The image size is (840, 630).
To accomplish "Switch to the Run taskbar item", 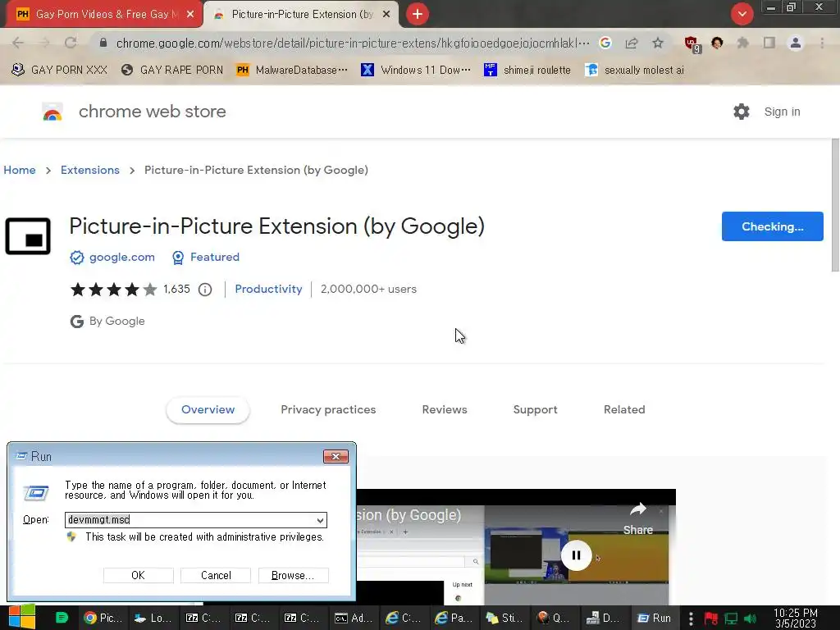I will coord(654,619).
